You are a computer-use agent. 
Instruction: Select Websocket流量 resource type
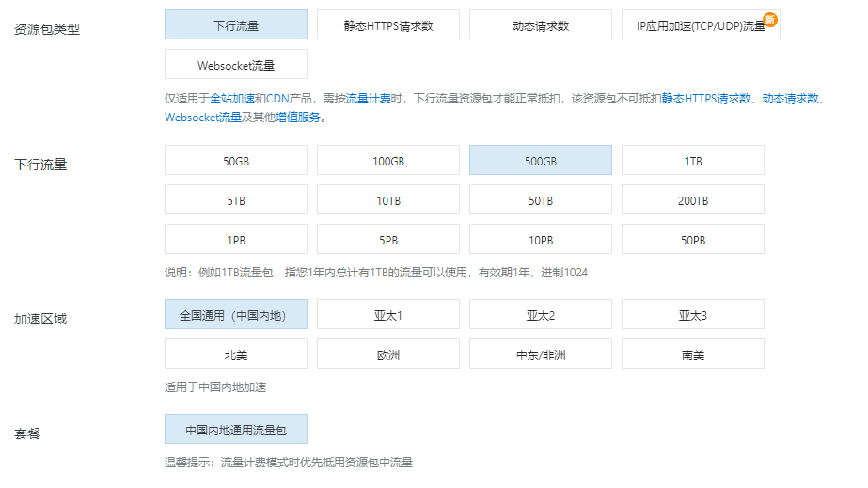[x=235, y=65]
